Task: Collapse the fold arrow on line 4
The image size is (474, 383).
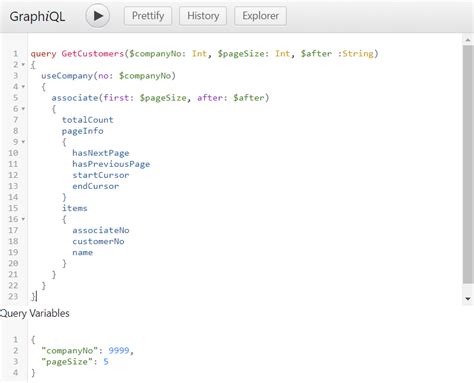Action: [23, 87]
